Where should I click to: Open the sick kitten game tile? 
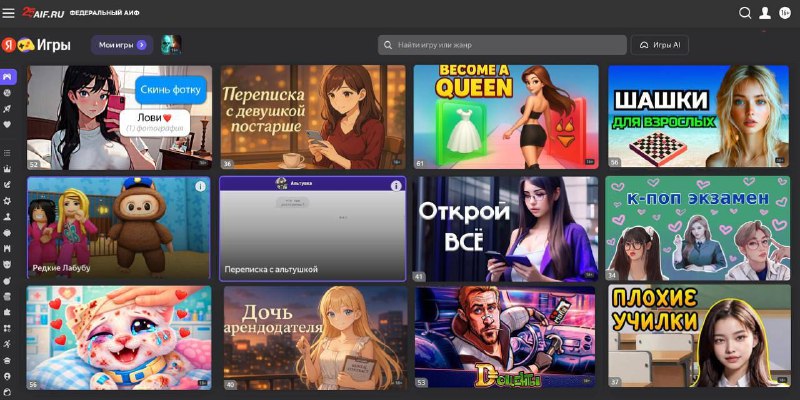pos(119,338)
